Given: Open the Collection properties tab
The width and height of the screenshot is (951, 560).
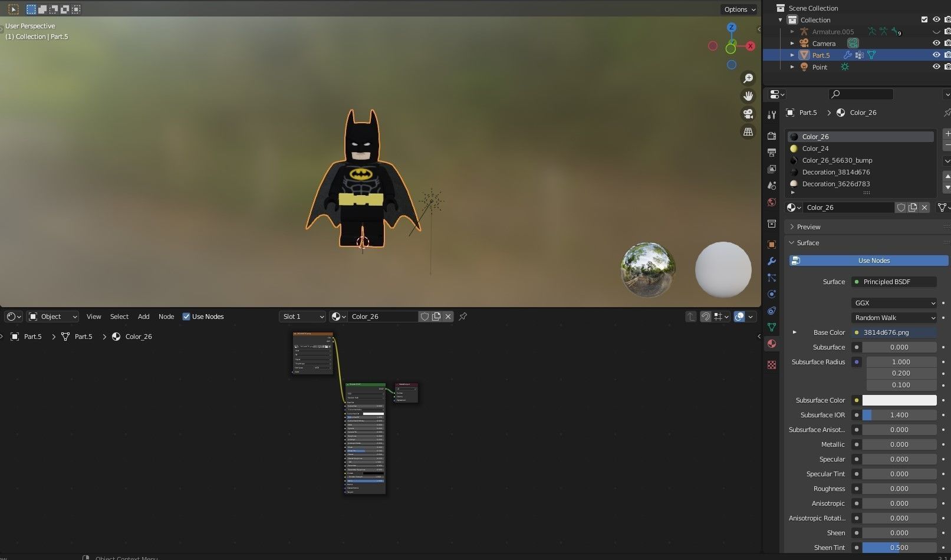Looking at the screenshot, I should click(x=772, y=223).
